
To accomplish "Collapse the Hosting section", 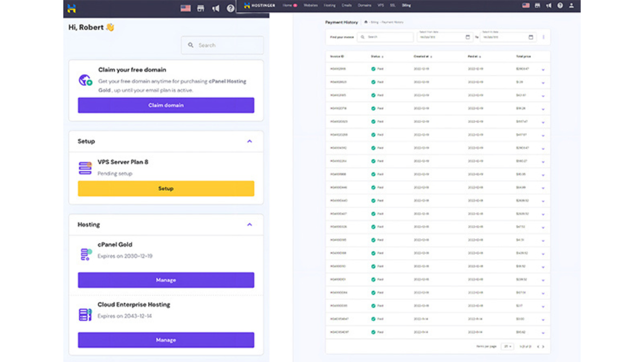I will (x=250, y=224).
